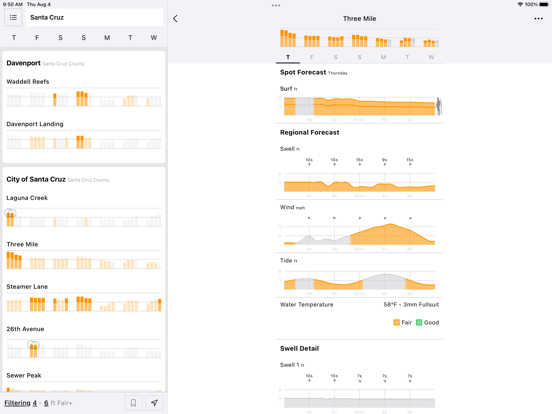Image resolution: width=552 pixels, height=414 pixels.
Task: Tap circled bars in Laguna Creek chart
Action: pyautogui.click(x=10, y=217)
